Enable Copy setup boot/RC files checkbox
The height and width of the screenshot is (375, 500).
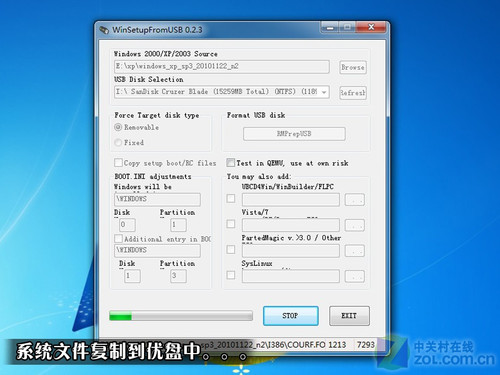(x=118, y=162)
